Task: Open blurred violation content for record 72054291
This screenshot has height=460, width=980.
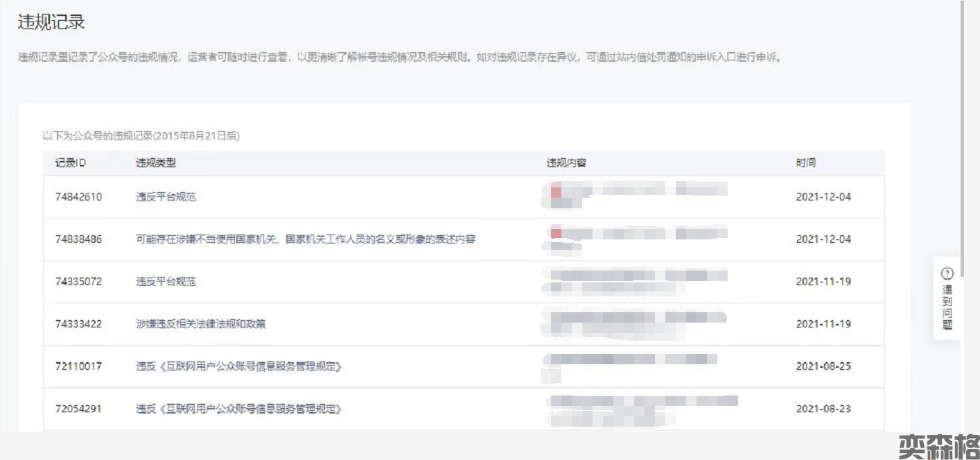Action: 638,409
